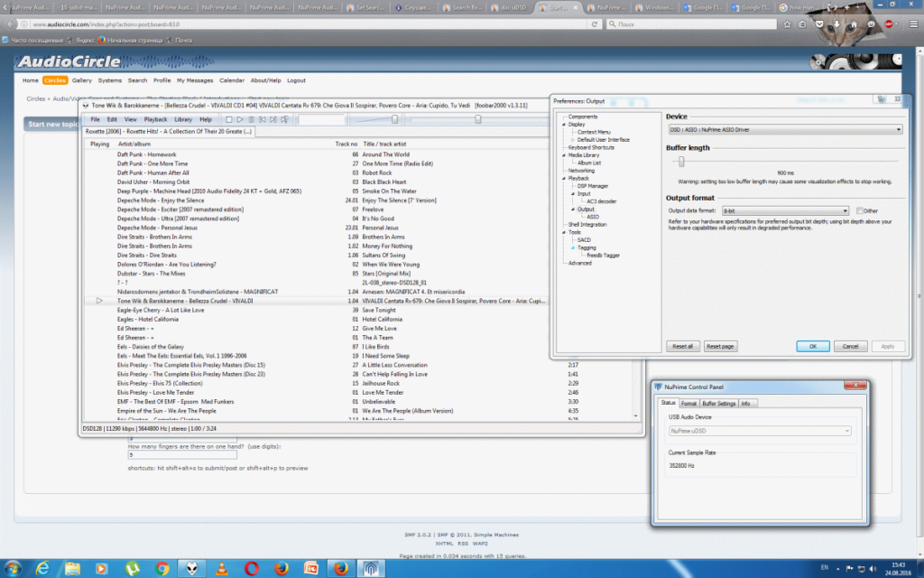
Task: Open the File menu in foobar2000
Action: pos(95,120)
